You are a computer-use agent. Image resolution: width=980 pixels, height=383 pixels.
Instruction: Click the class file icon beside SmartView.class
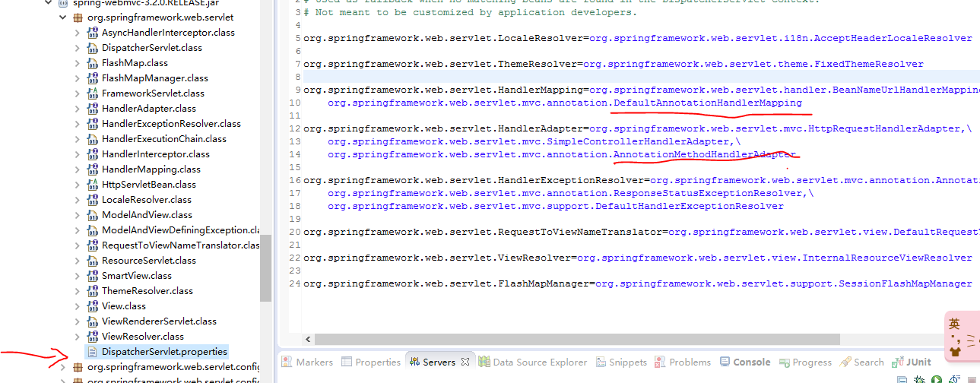pyautogui.click(x=93, y=276)
